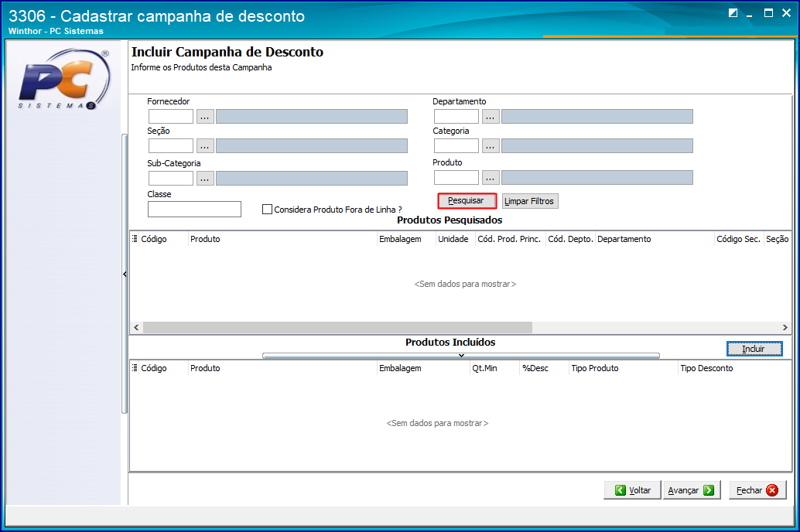The width and height of the screenshot is (800, 532).
Task: Click the red X icon on Fechar
Action: 772,490
